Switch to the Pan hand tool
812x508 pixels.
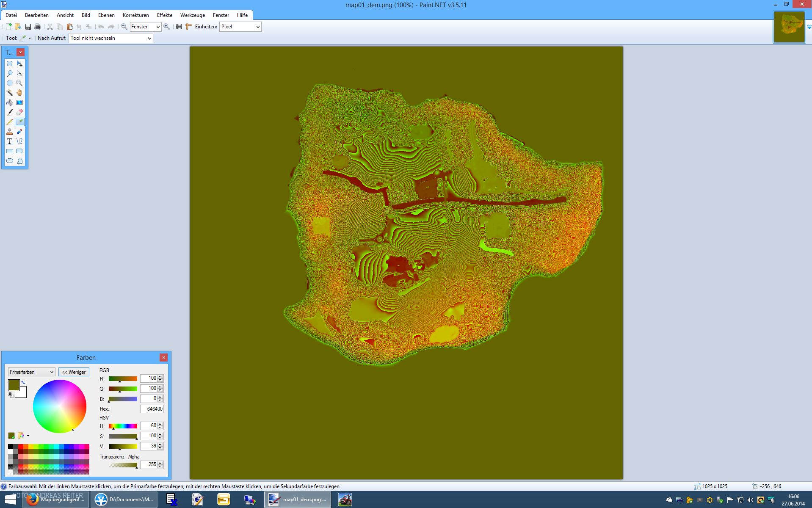tap(19, 93)
